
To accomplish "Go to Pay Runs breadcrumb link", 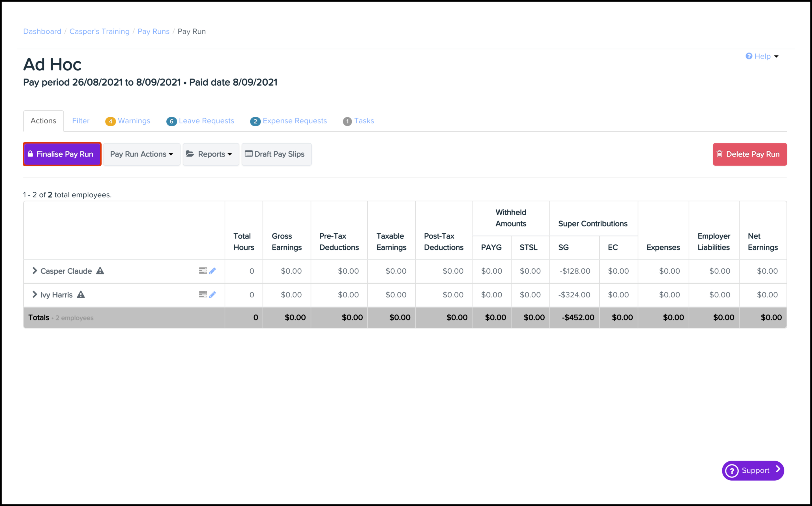I will tap(153, 31).
